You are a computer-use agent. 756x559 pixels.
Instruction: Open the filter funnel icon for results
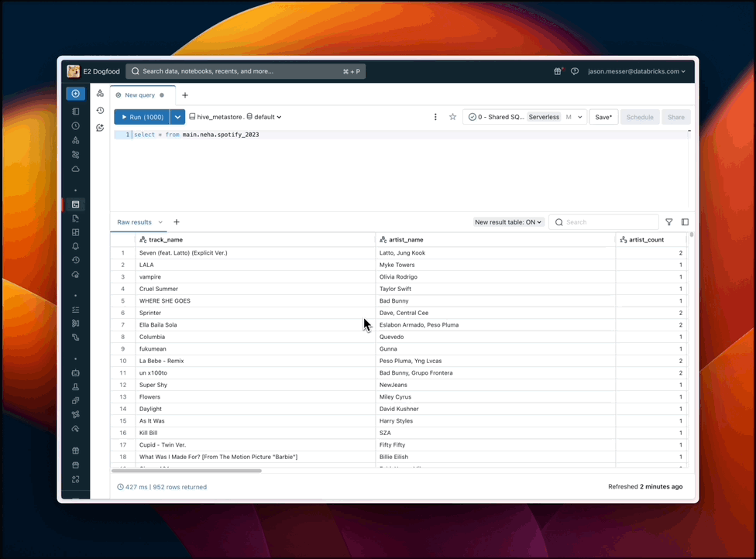pos(669,222)
